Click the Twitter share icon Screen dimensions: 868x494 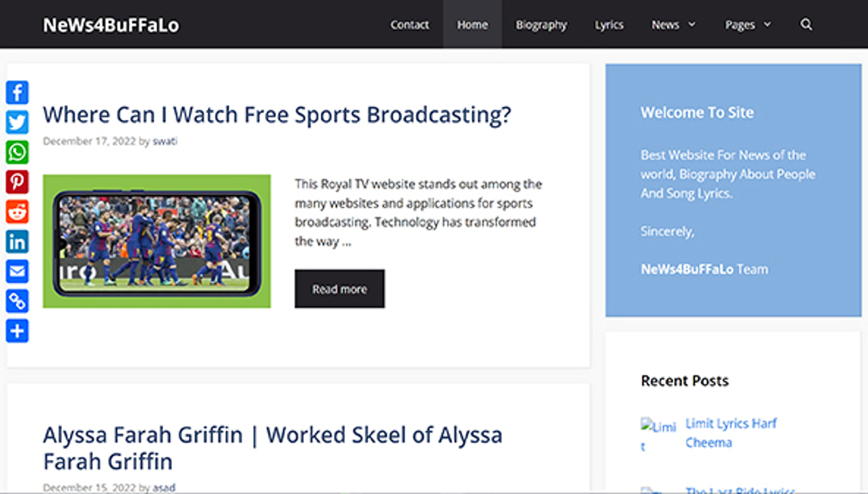[x=17, y=122]
